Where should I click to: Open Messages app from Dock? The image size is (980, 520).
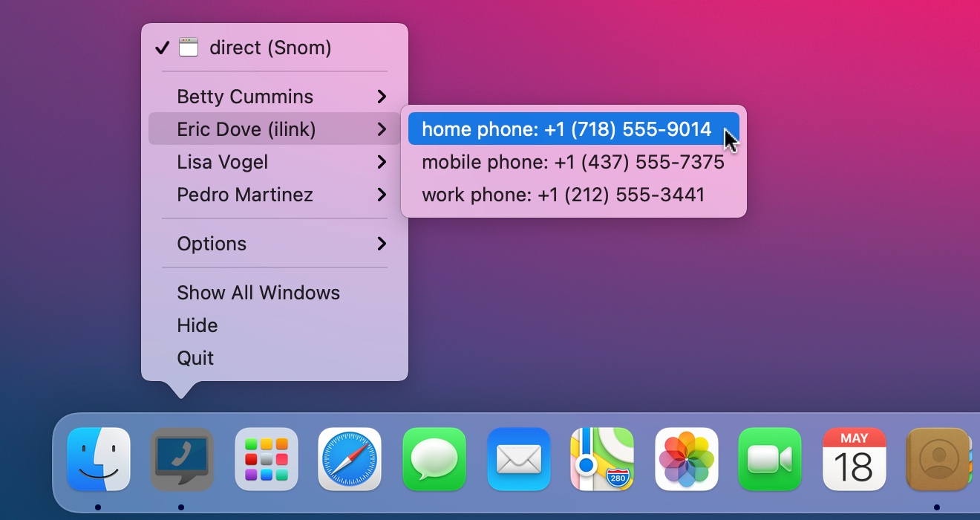(434, 459)
